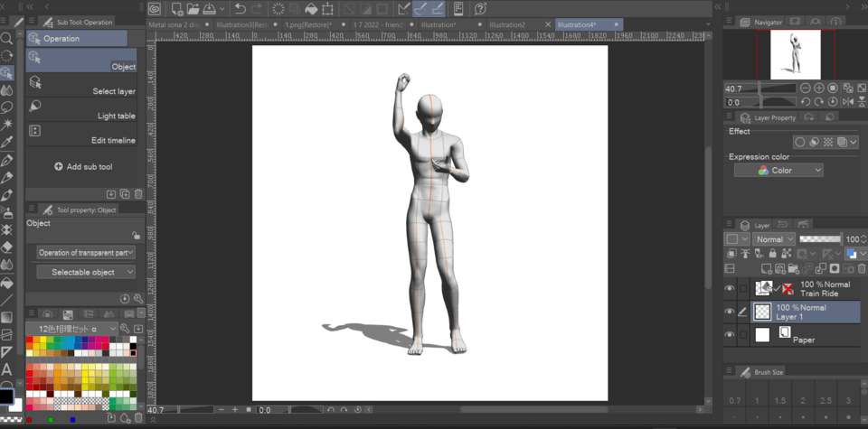This screenshot has width=868, height=429.
Task: Open blending mode Normal dropdown
Action: click(774, 239)
